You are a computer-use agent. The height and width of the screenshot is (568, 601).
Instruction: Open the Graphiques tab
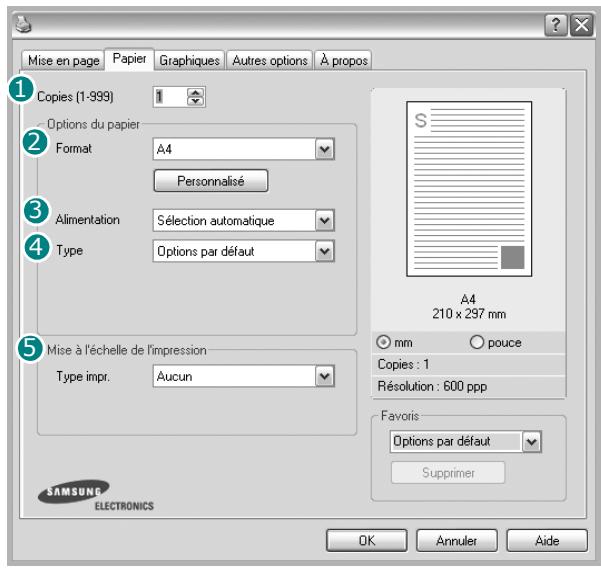coord(189,61)
